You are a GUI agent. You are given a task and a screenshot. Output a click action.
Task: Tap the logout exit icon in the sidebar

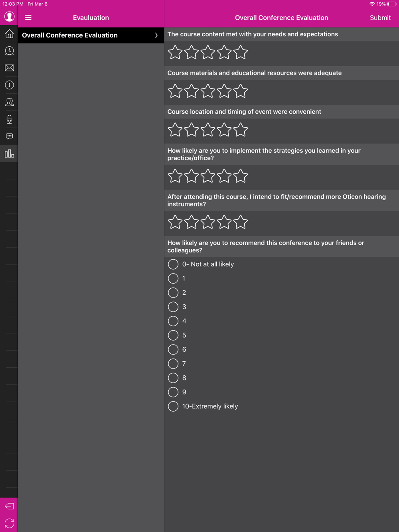click(x=9, y=506)
